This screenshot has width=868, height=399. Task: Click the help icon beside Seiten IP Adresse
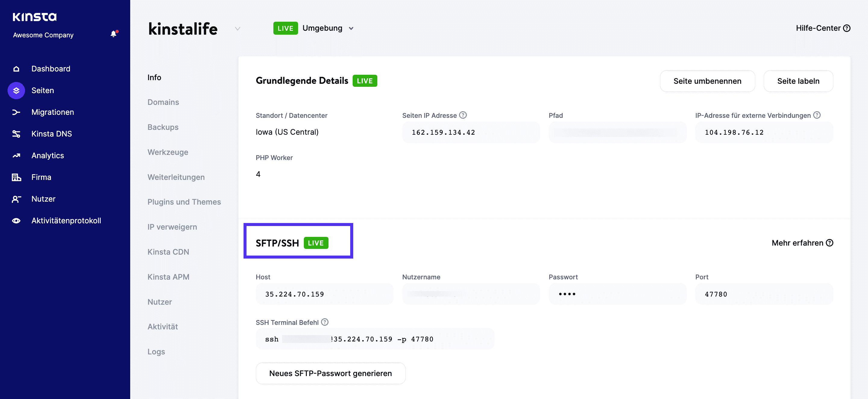pyautogui.click(x=463, y=115)
